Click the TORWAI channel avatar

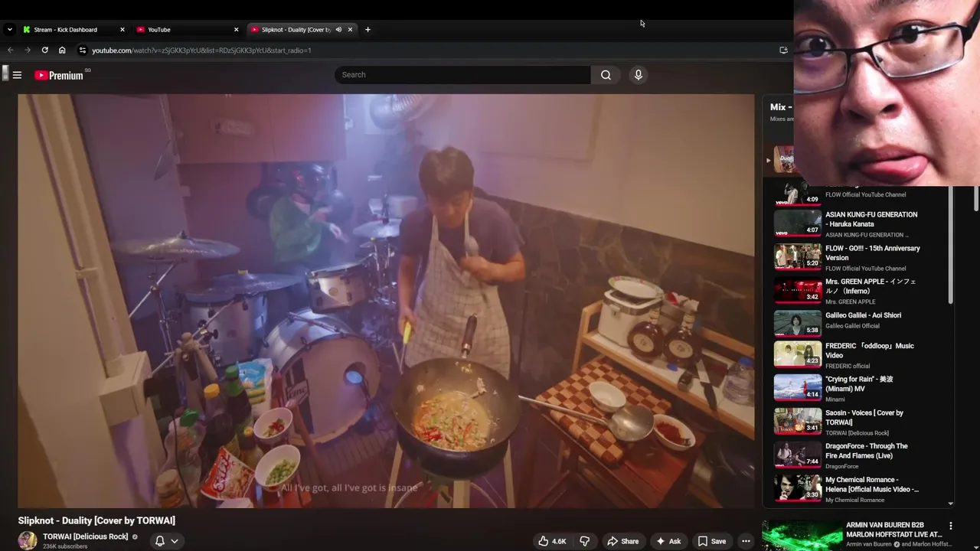[28, 540]
